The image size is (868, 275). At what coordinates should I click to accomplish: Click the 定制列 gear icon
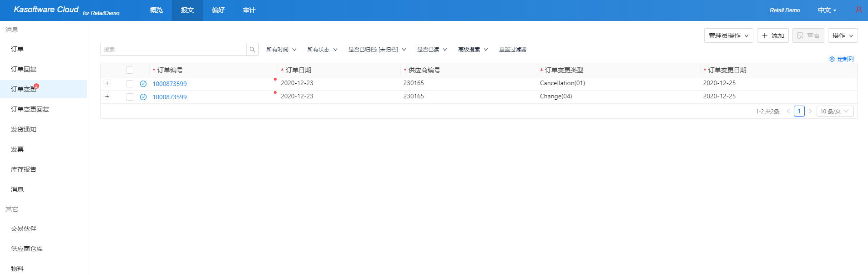(x=832, y=59)
